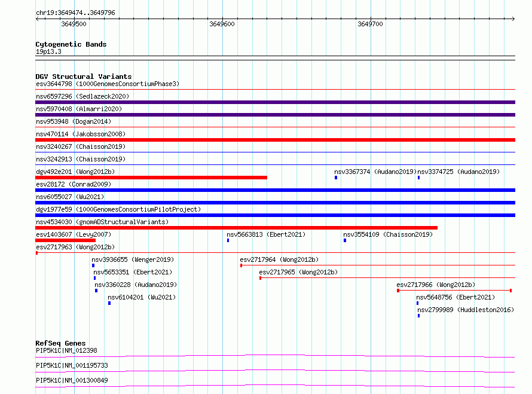This screenshot has height=394, width=532.
Task: Click nsv470114 (Jakobsson2008) variant label
Action: (81, 134)
